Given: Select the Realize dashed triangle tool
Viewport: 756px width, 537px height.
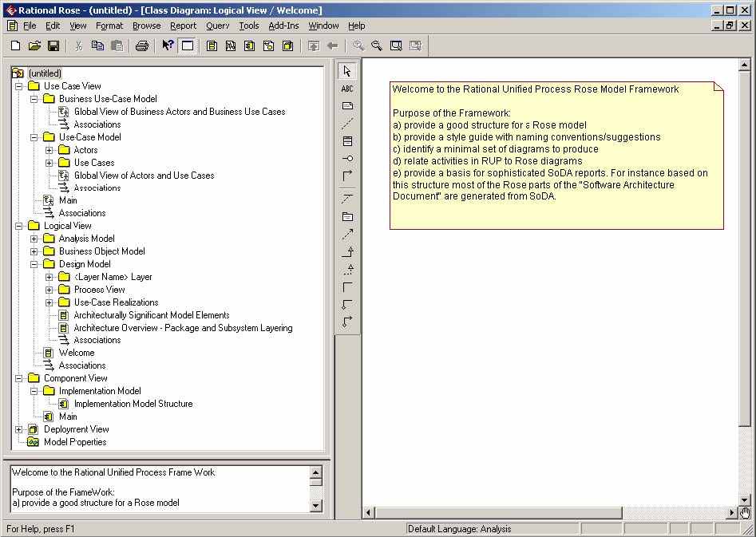Looking at the screenshot, I should 349,269.
